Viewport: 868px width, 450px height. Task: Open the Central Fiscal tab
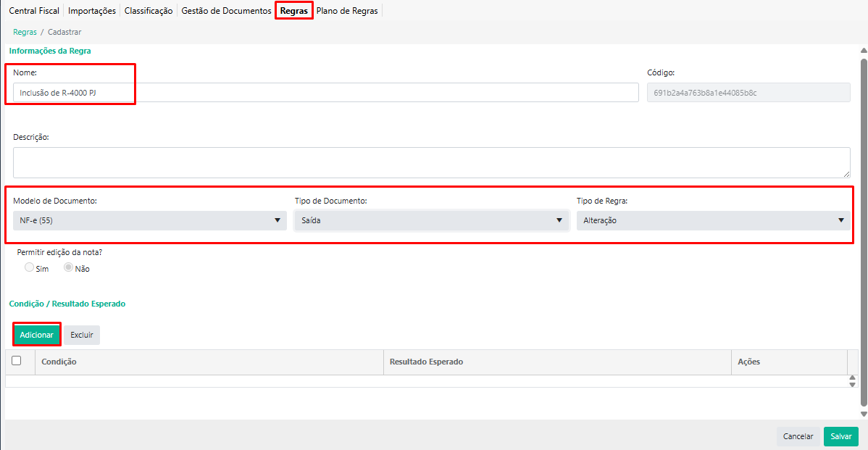[x=34, y=11]
